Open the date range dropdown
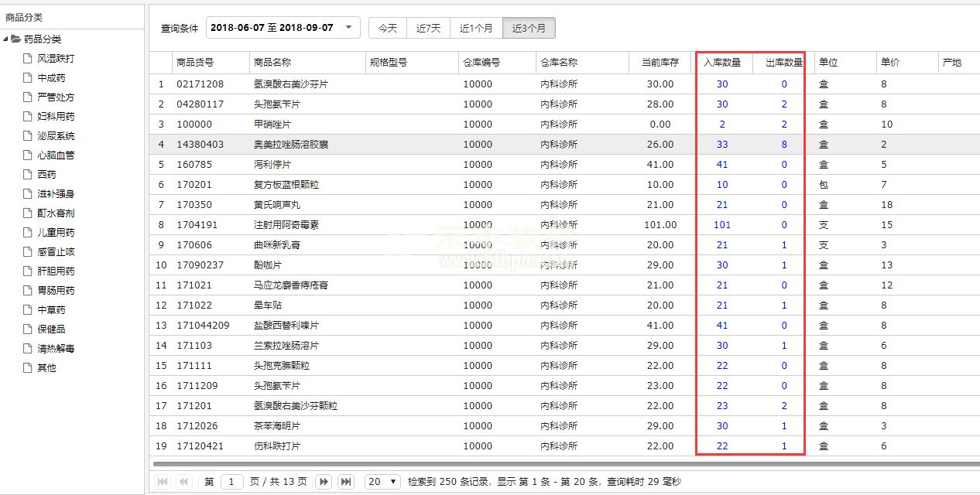The image size is (980, 495). pos(348,28)
